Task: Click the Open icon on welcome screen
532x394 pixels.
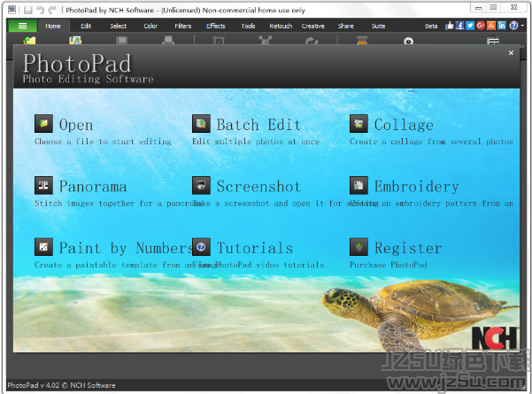Action: click(43, 124)
